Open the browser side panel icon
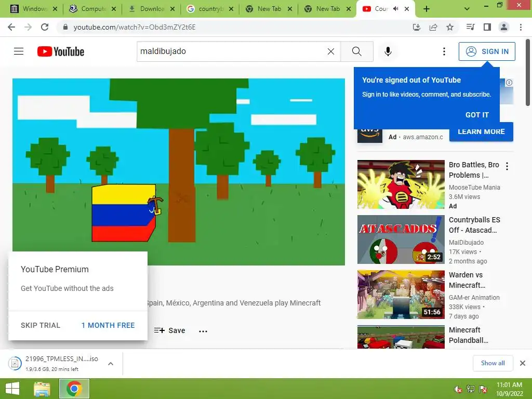Screen dimensions: 532x399 click(487, 27)
